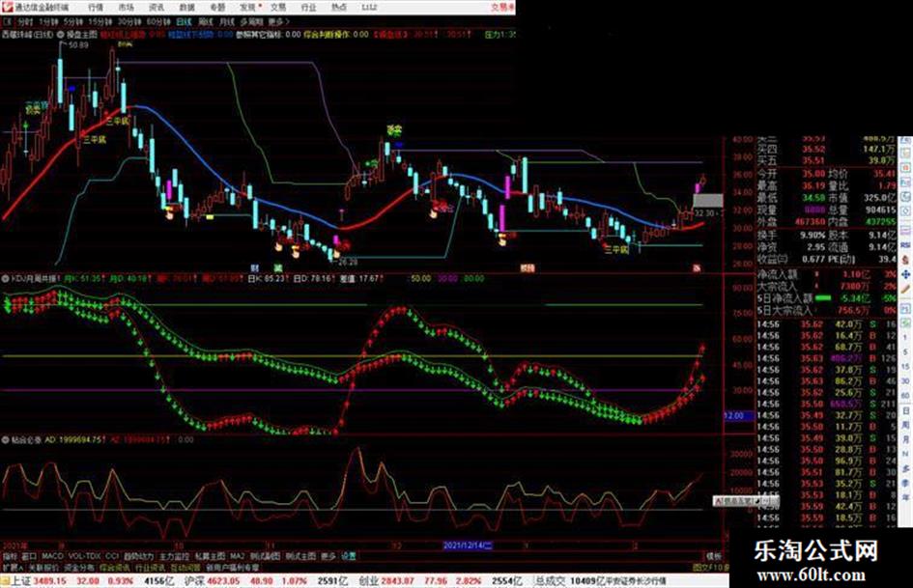
Task: Click the dollar sign icon in right sidebar
Action: (905, 261)
